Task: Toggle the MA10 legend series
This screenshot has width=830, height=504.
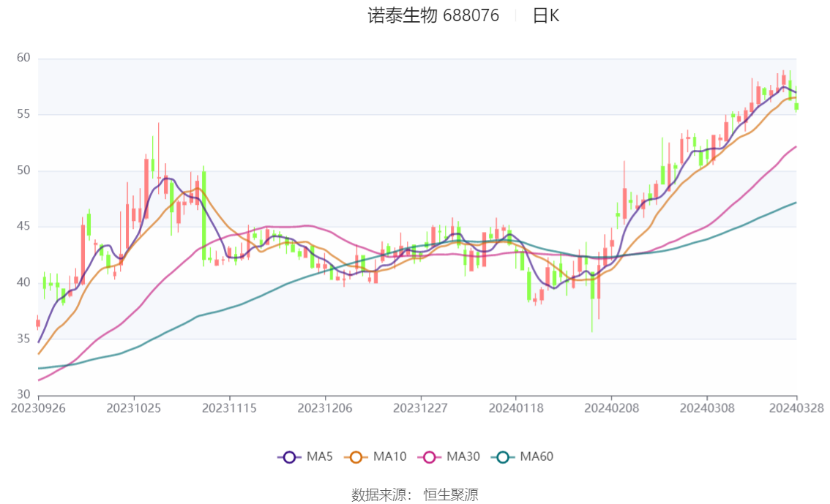Action: [x=375, y=457]
